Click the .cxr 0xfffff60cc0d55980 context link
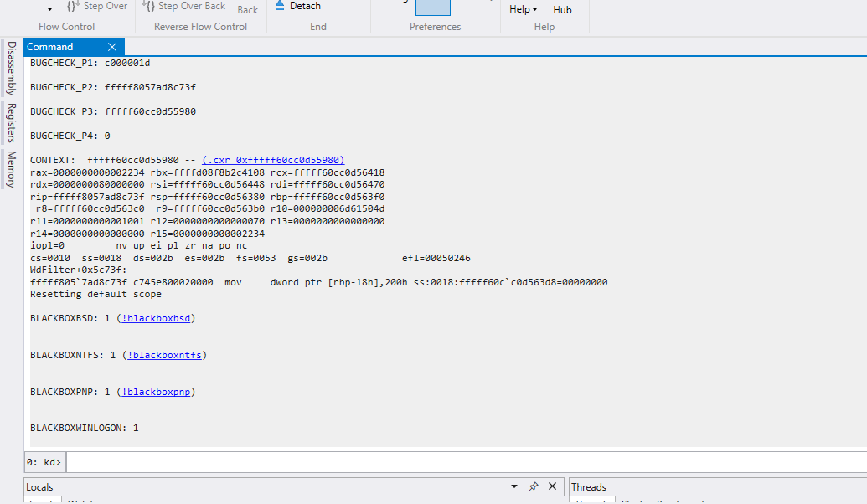This screenshot has height=504, width=867. click(x=273, y=160)
